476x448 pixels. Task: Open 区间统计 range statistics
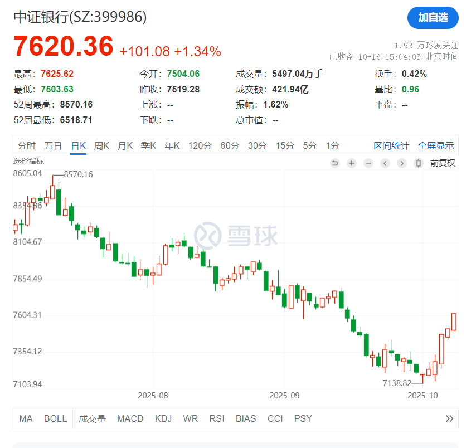[391, 145]
